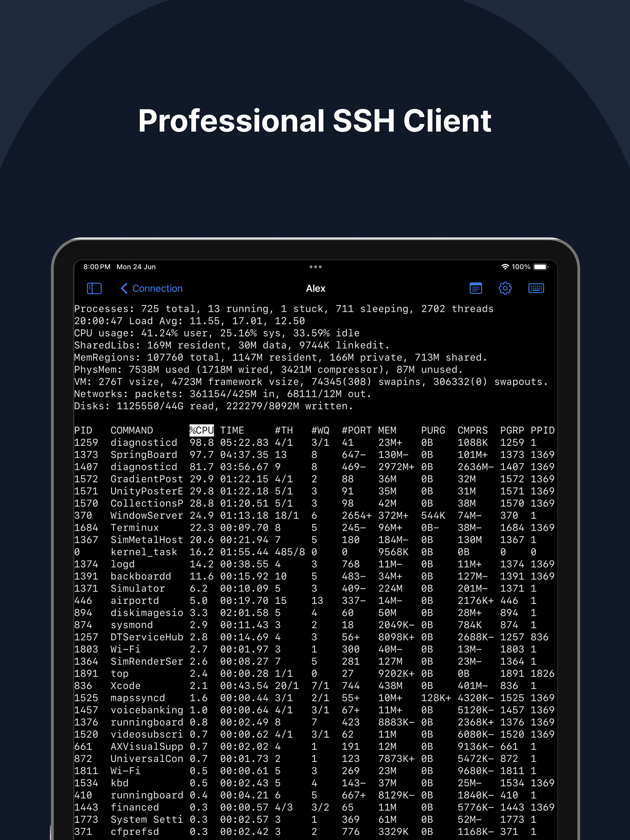Select the backboardd process name
Viewport: 630px width, 840px height.
(141, 576)
